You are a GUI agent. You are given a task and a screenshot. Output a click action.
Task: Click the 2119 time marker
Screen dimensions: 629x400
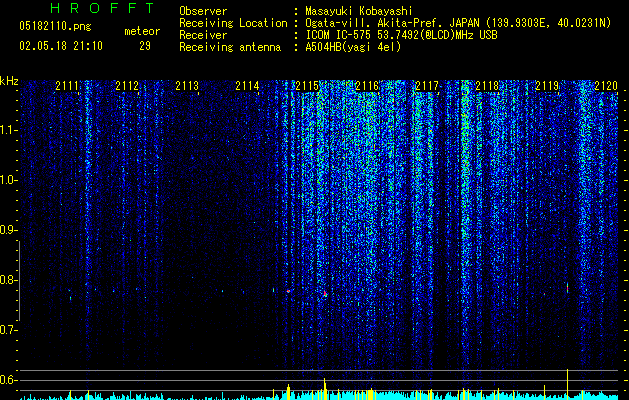547,86
